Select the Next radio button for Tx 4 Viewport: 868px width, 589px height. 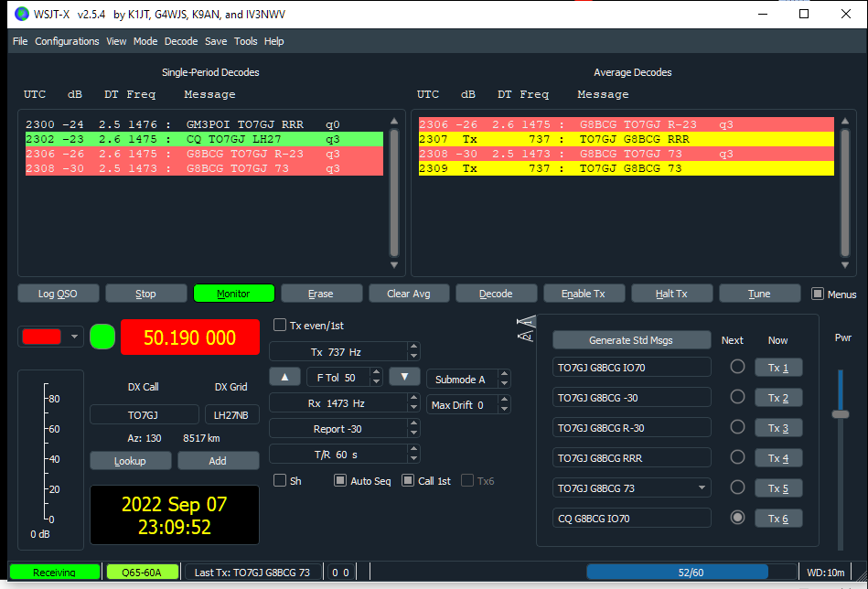click(x=737, y=457)
